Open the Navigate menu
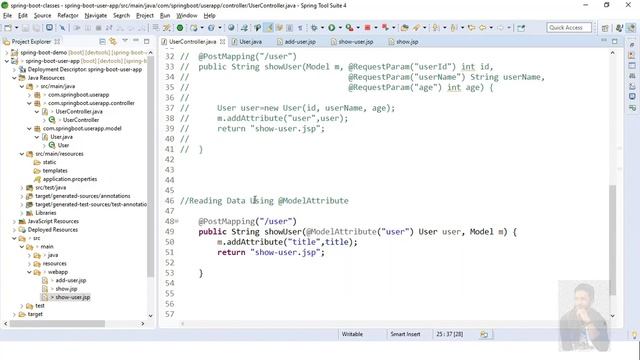The width and height of the screenshot is (640, 360). pos(96,16)
